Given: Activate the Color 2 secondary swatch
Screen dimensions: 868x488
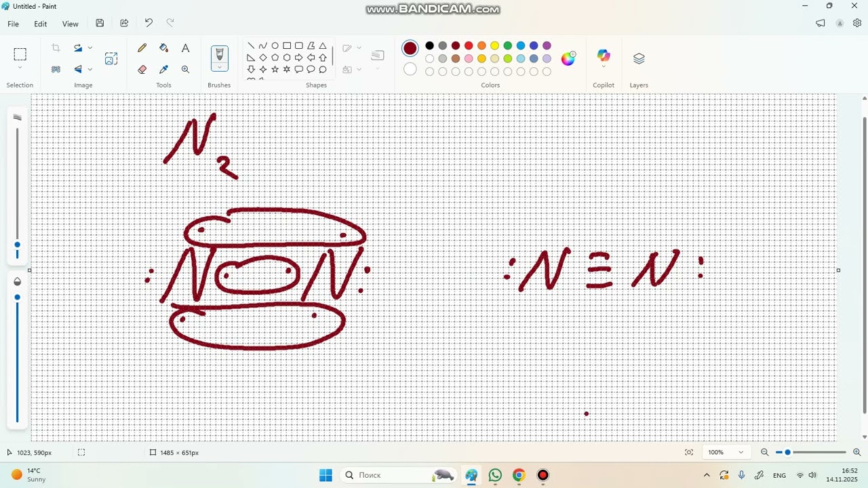Looking at the screenshot, I should pyautogui.click(x=410, y=68).
